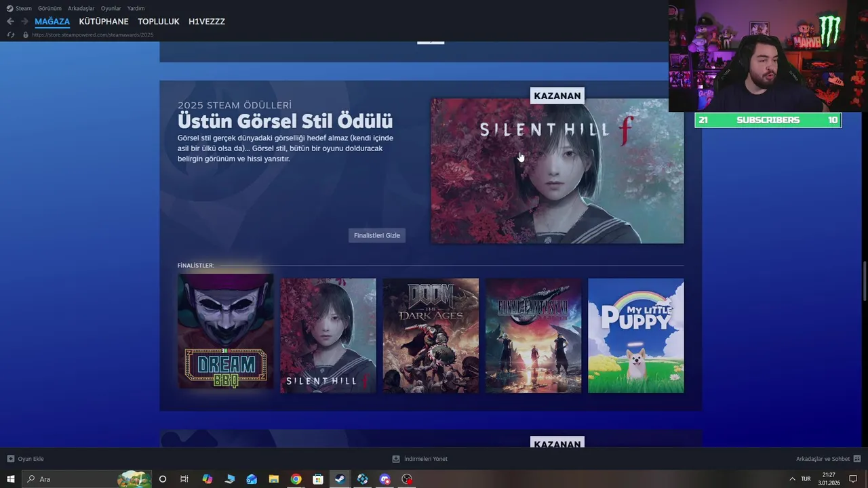Open the purple app with red dot on taskbar
Screen dimensions: 868x488
point(385,479)
